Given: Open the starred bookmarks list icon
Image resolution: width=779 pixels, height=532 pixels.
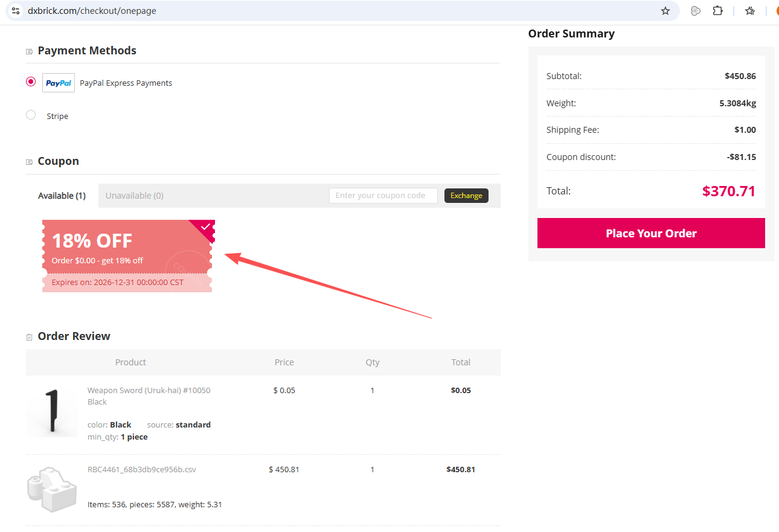Looking at the screenshot, I should pos(750,11).
